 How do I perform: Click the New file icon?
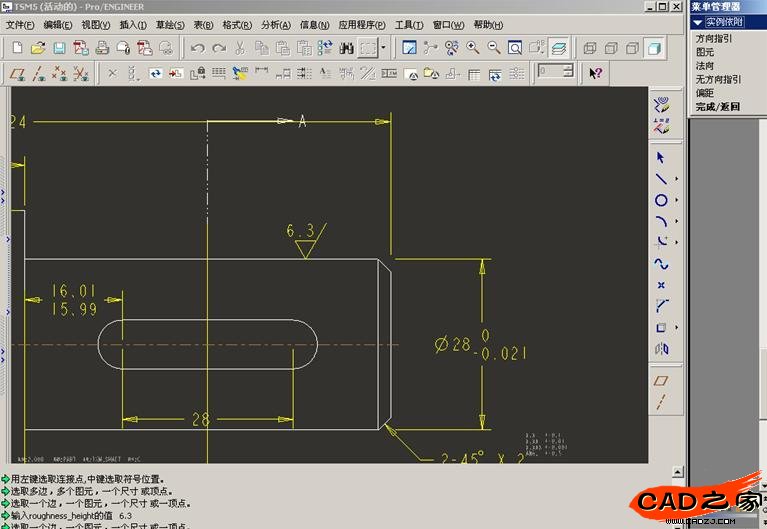coord(17,47)
